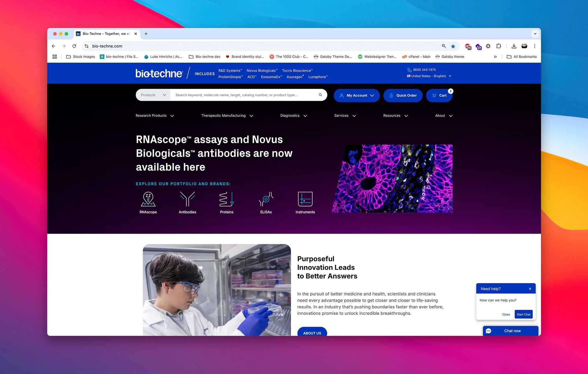Viewport: 588px width, 374px height.
Task: Expand the Research Products menu
Action: coord(155,116)
